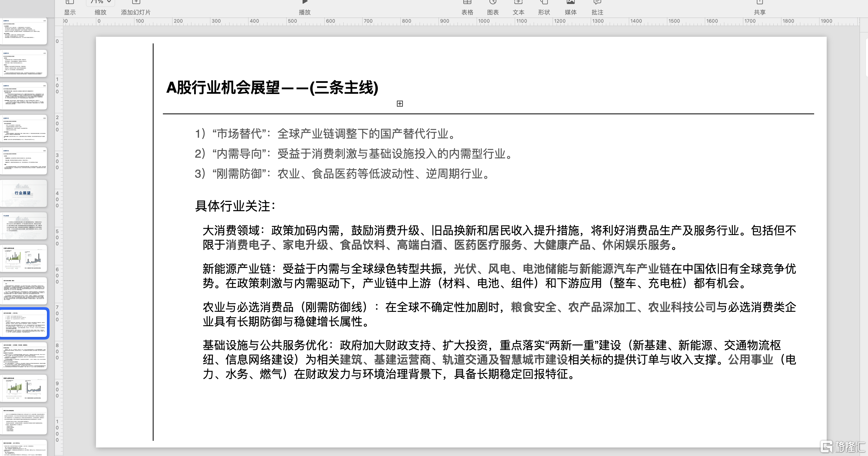Click the text overflow plus indicator below the title
868x456 pixels.
(x=400, y=103)
